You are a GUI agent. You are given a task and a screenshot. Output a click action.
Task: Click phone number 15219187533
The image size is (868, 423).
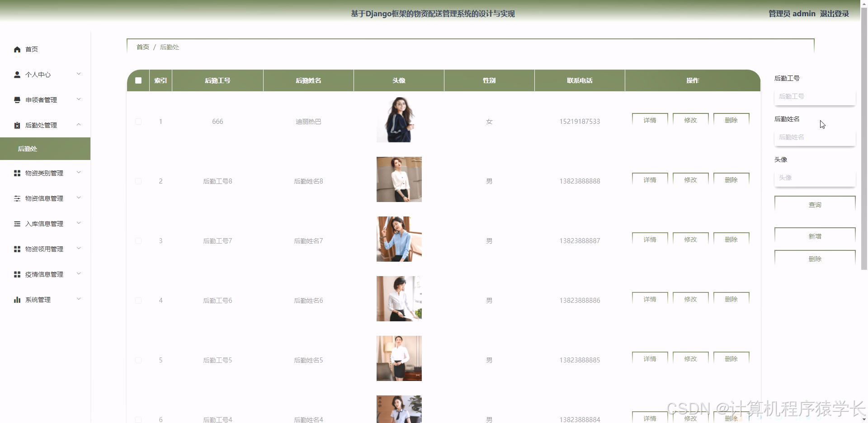[x=580, y=122]
